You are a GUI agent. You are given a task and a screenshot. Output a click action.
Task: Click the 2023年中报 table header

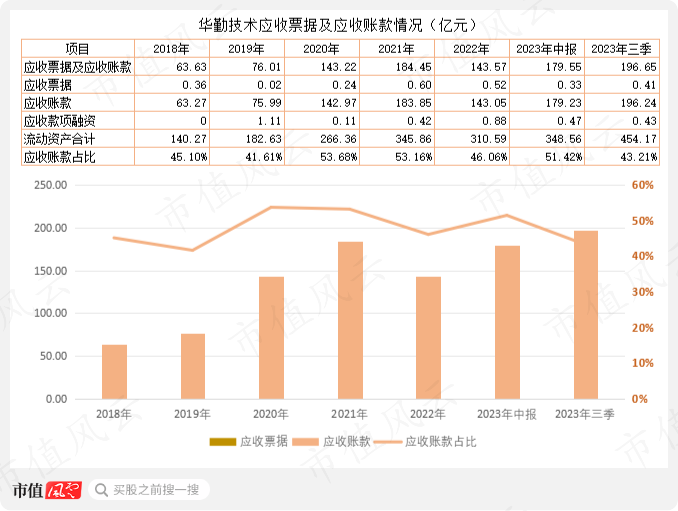pyautogui.click(x=547, y=48)
